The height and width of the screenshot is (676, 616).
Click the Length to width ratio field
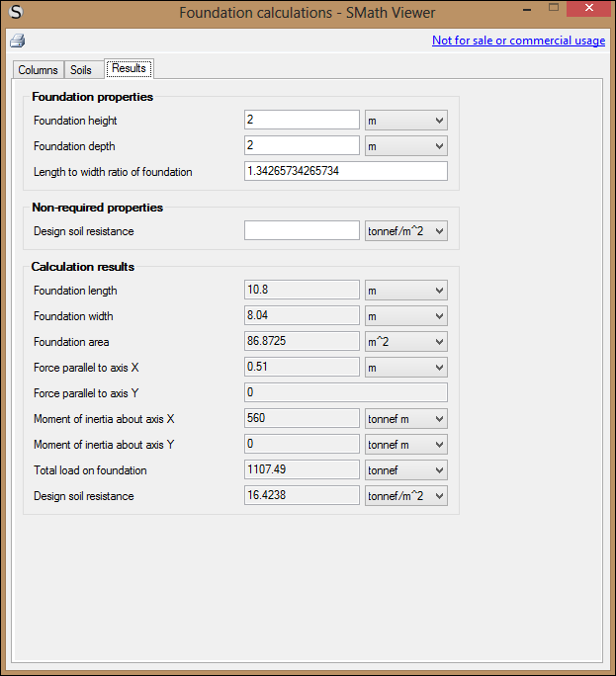345,171
